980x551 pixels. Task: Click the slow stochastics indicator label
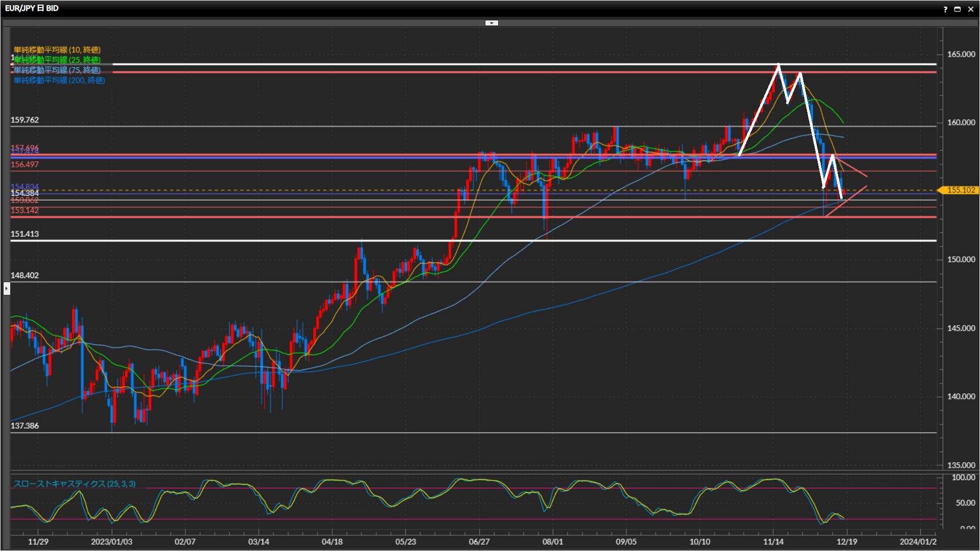click(75, 484)
